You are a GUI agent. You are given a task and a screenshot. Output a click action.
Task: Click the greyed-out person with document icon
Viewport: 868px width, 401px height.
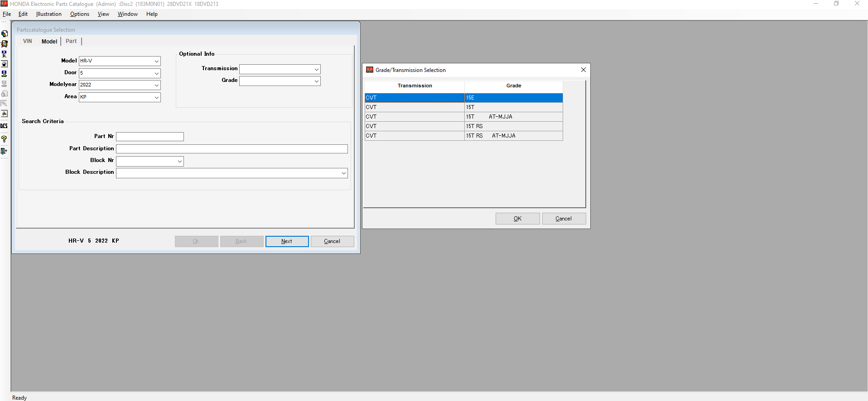4,94
